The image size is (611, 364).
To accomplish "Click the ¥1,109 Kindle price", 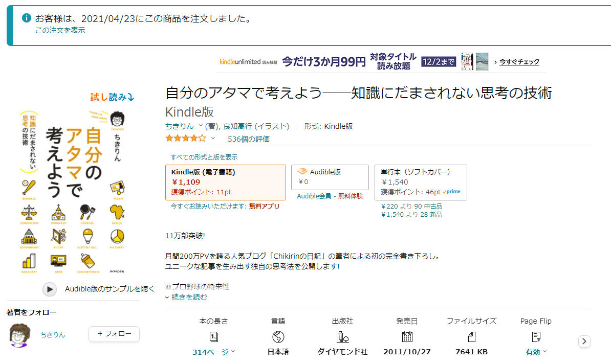I will [186, 182].
